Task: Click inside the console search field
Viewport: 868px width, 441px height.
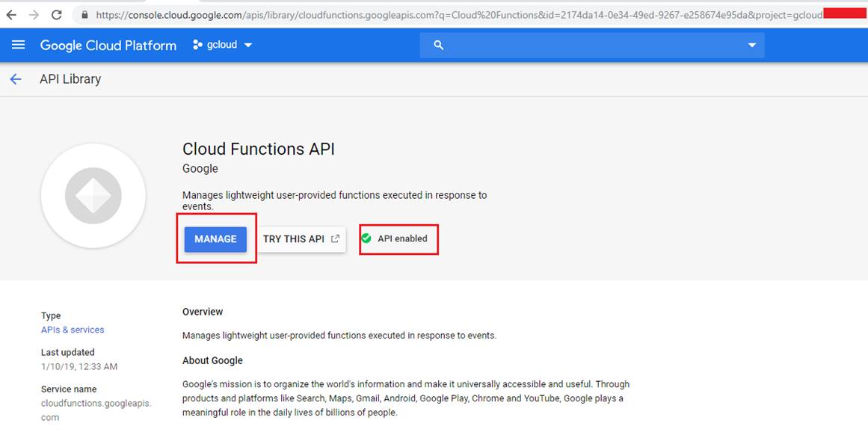Action: coord(592,46)
